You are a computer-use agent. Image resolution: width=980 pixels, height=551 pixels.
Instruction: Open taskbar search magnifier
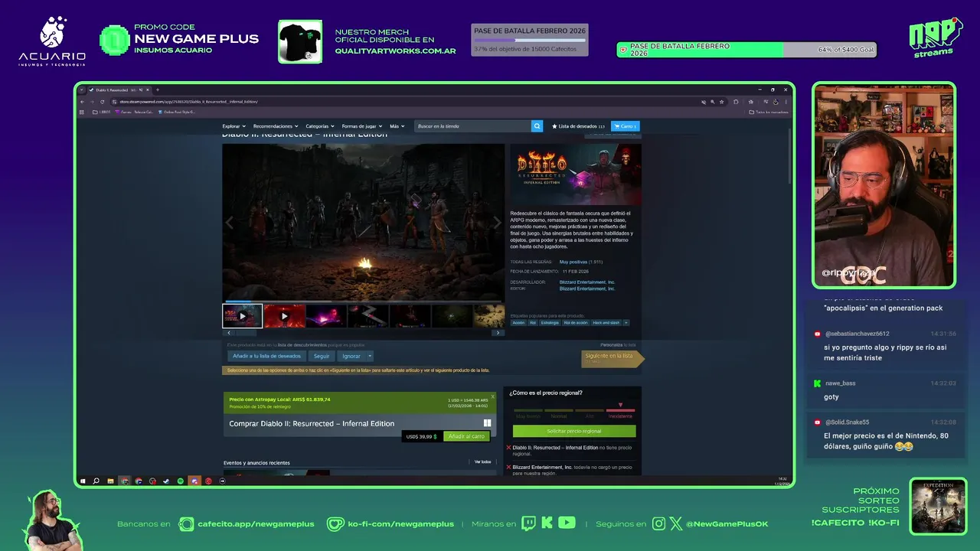[x=96, y=481]
